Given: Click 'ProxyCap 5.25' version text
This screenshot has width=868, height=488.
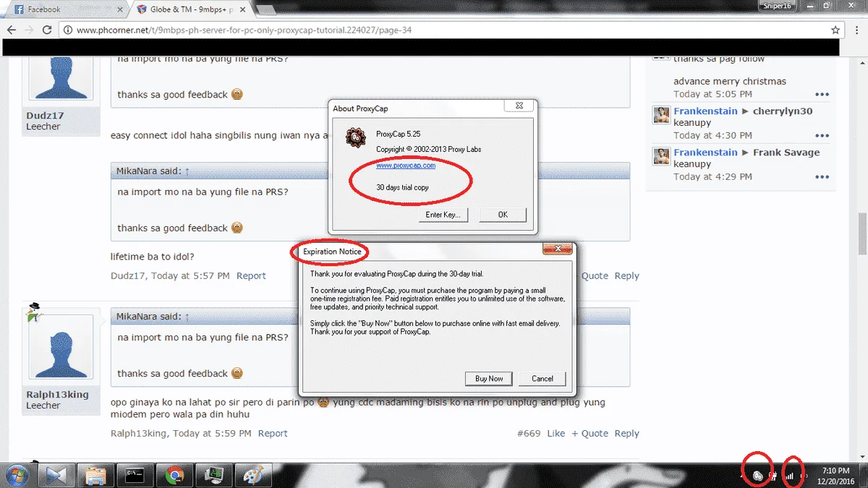Looking at the screenshot, I should (x=398, y=134).
